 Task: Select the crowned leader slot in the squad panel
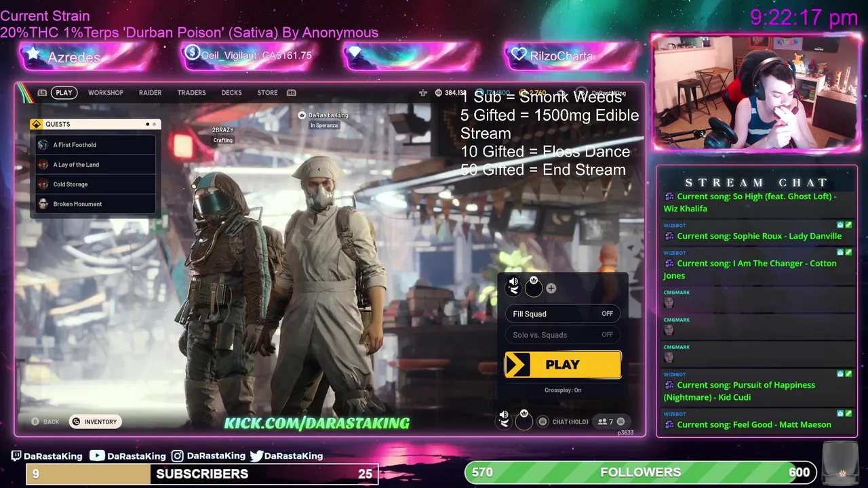534,287
